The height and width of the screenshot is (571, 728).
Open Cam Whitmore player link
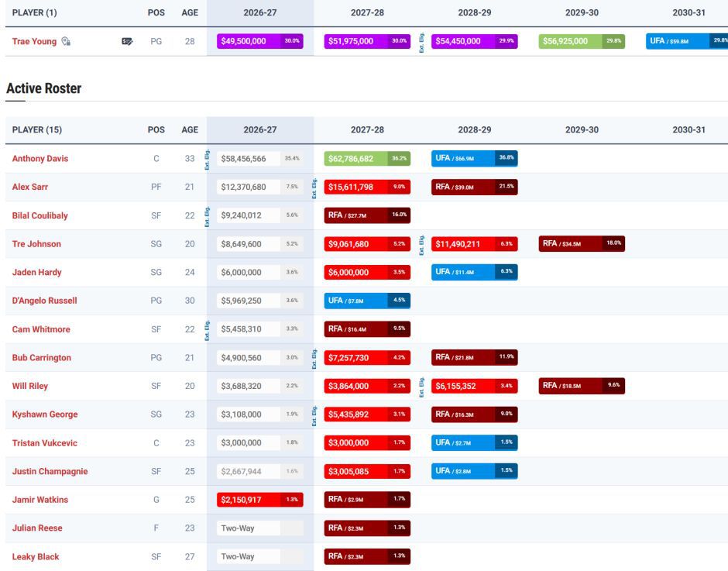[41, 329]
